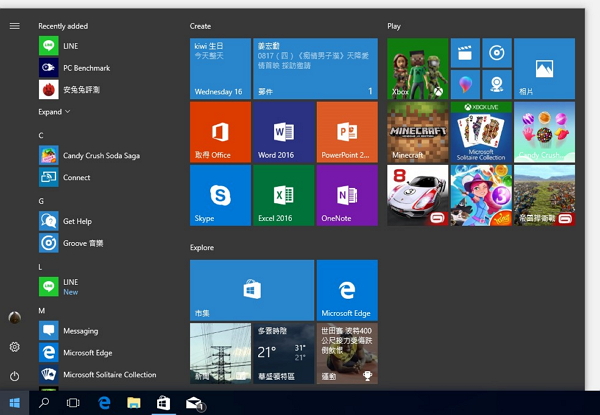Open File Explorer on the taskbar
The height and width of the screenshot is (415, 600).
[x=134, y=402]
